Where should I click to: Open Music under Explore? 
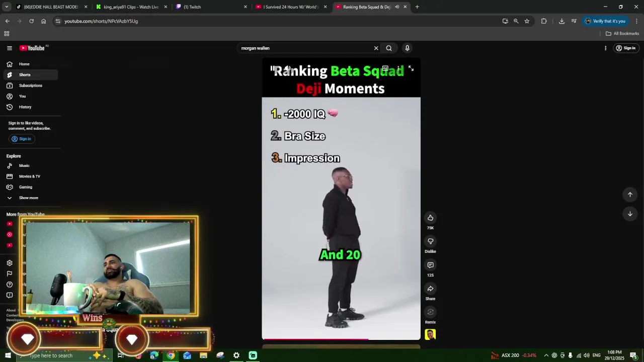click(x=30, y=166)
